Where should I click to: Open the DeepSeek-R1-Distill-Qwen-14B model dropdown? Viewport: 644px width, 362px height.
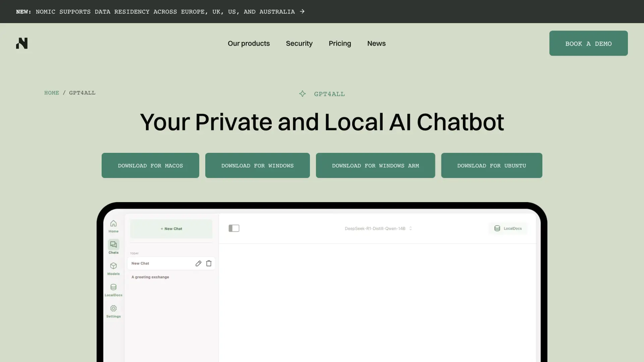coord(378,229)
